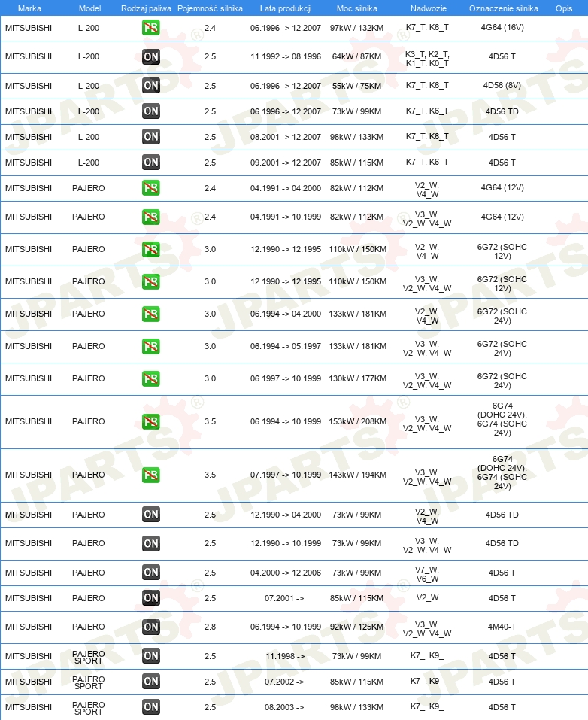Select power value 92kW / 125KM
The image size is (588, 720).
tap(356, 627)
